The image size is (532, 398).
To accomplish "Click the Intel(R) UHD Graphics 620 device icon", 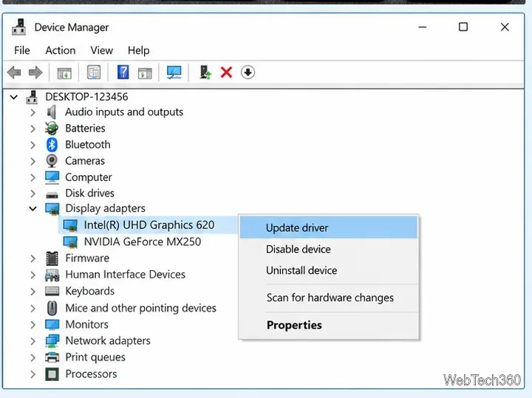I will pos(71,225).
